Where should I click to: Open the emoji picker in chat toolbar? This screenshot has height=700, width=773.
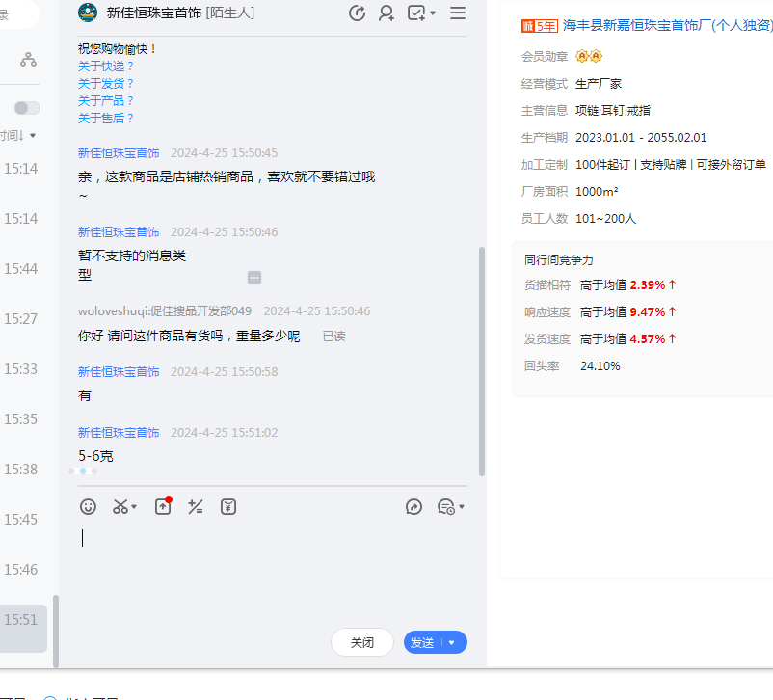(88, 506)
